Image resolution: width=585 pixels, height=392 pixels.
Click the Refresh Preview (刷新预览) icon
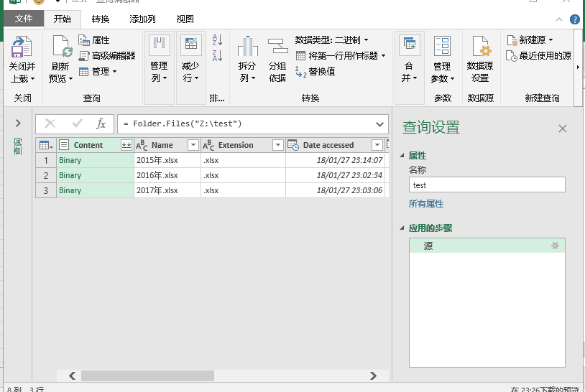point(62,47)
